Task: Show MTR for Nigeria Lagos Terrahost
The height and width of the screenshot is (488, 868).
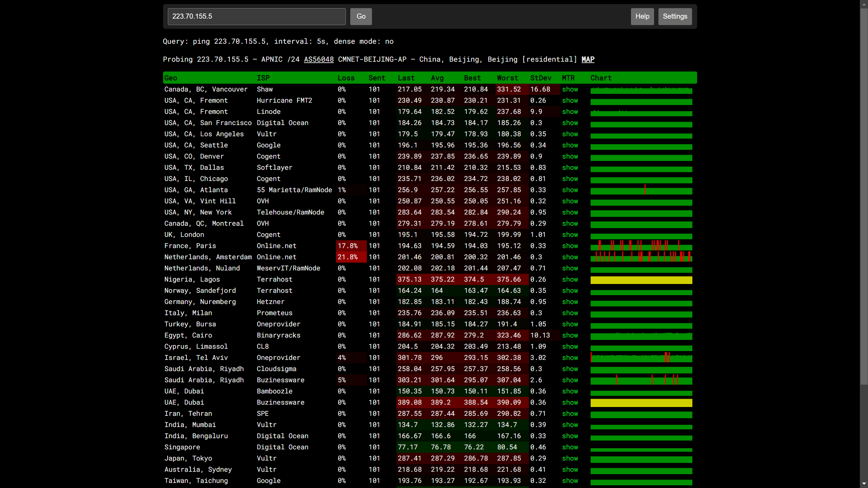Action: pos(570,279)
